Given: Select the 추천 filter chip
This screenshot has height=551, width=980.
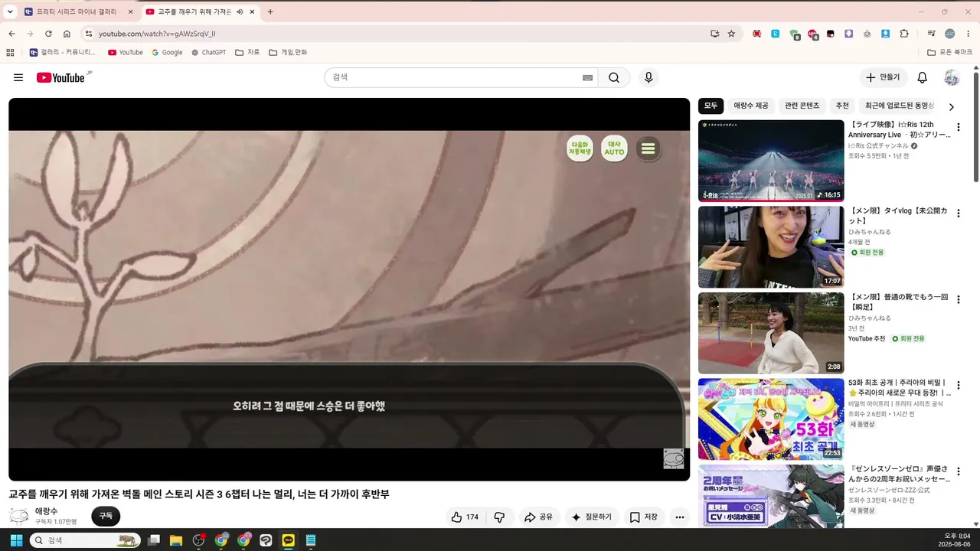Looking at the screenshot, I should [x=842, y=106].
